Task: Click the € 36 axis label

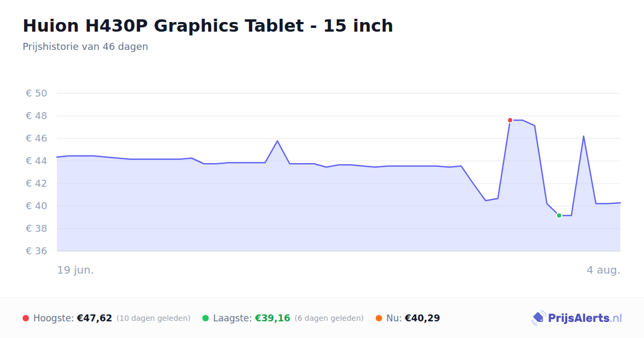Action: click(x=36, y=251)
